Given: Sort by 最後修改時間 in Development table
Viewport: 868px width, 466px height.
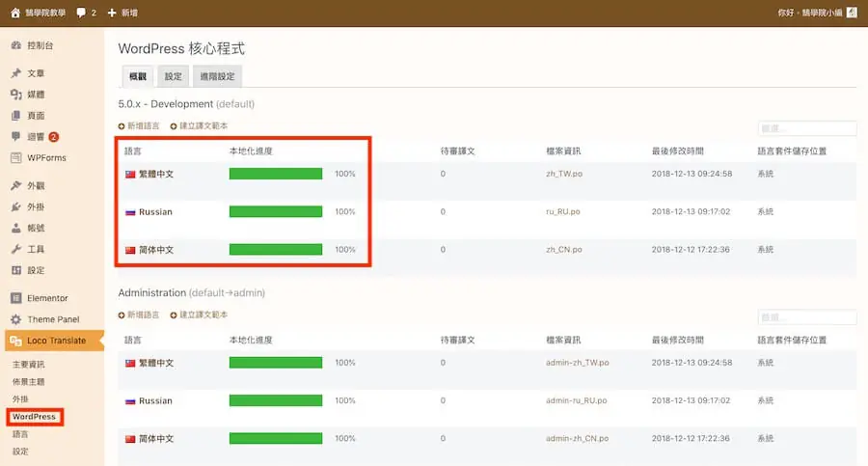Looking at the screenshot, I should tap(678, 151).
